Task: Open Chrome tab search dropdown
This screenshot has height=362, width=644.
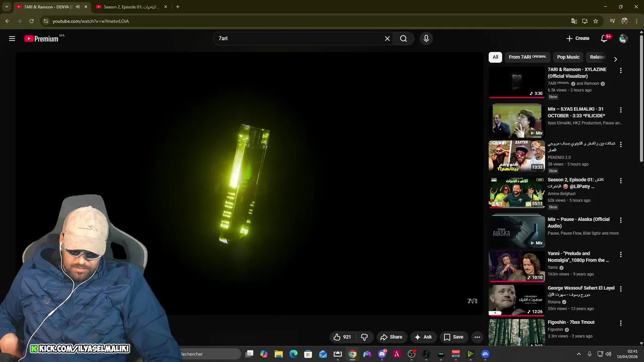Action: pyautogui.click(x=7, y=7)
